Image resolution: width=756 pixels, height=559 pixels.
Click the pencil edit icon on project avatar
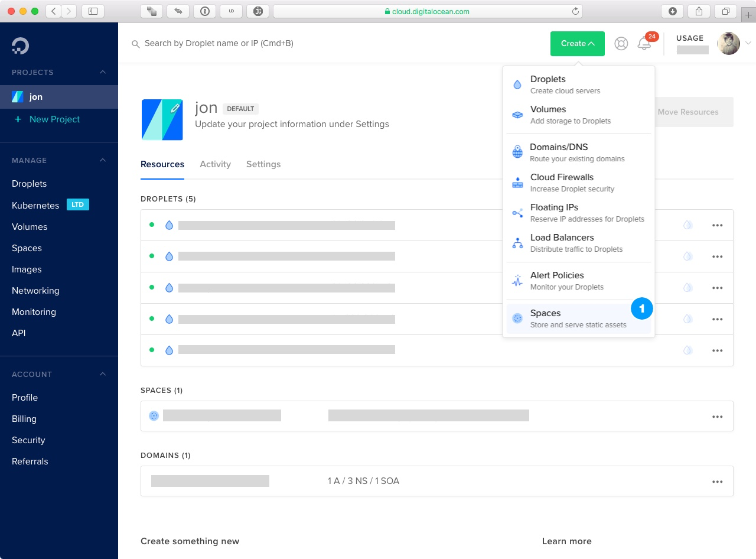[x=175, y=108]
